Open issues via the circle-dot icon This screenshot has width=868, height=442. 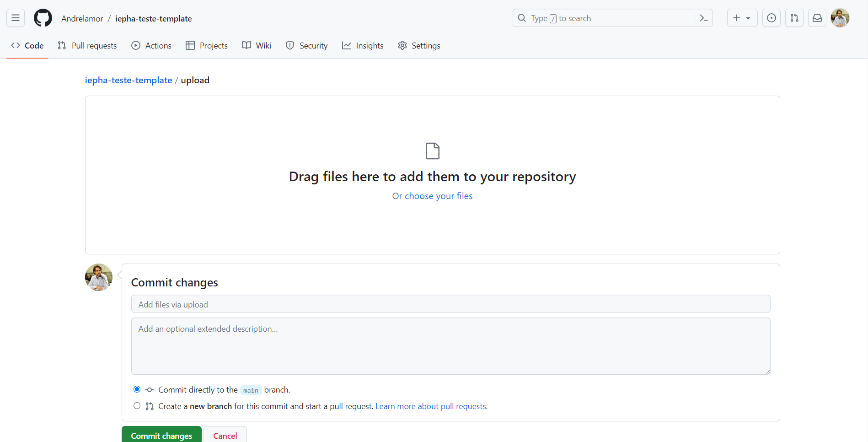pos(772,17)
